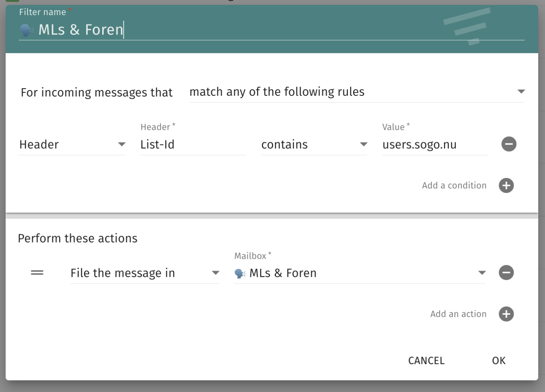The image size is (545, 392).
Task: Click the filter lines icon in header
Action: 467,26
